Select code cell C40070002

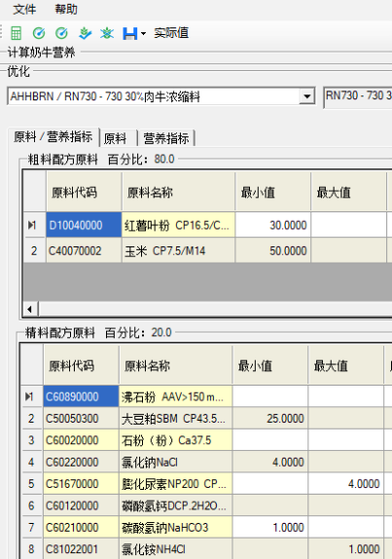(84, 250)
